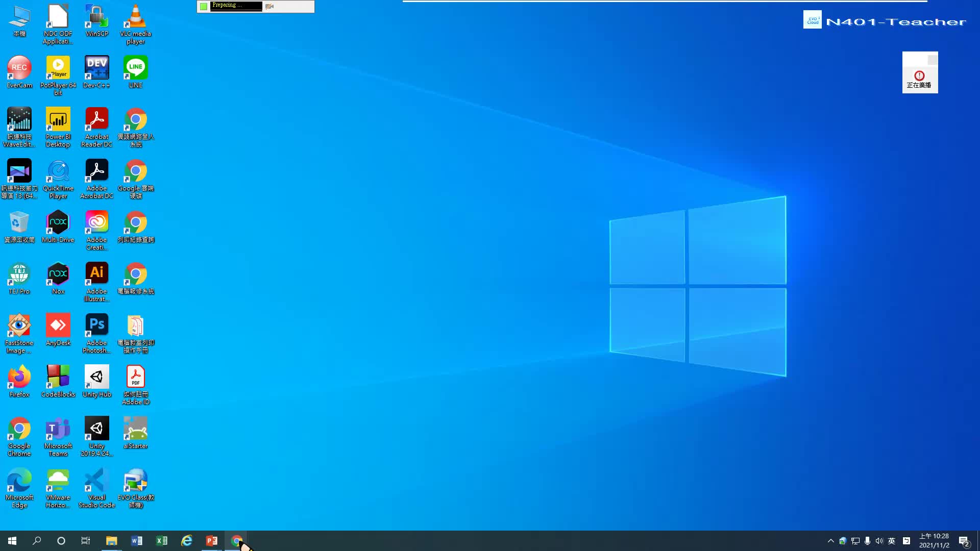Open Google 雲端硬碟 Chrome shortcut
The image size is (980, 551).
[135, 179]
